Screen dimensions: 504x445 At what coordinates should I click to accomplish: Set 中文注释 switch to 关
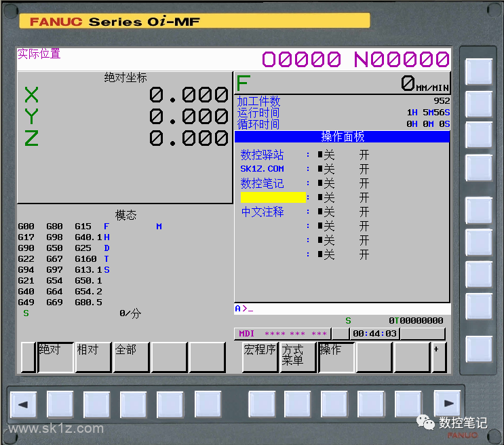click(326, 212)
